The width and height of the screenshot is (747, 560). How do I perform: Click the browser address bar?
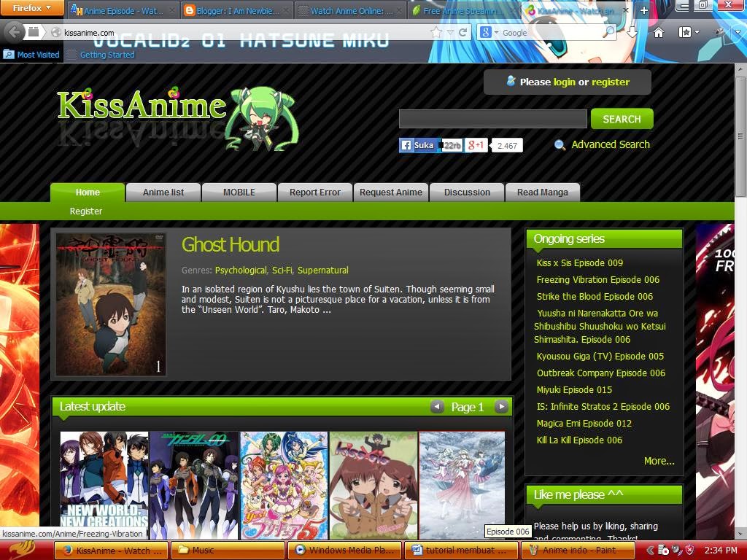pyautogui.click(x=245, y=32)
